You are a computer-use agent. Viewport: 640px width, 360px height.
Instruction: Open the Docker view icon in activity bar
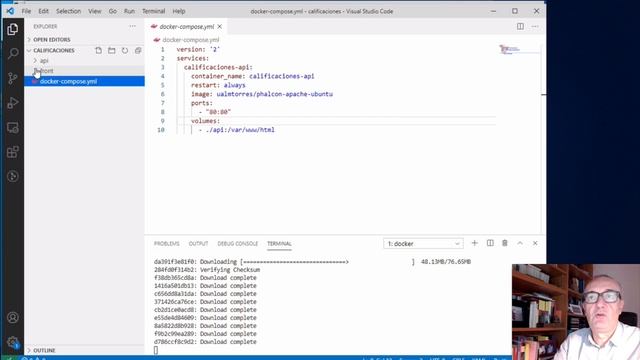click(13, 176)
